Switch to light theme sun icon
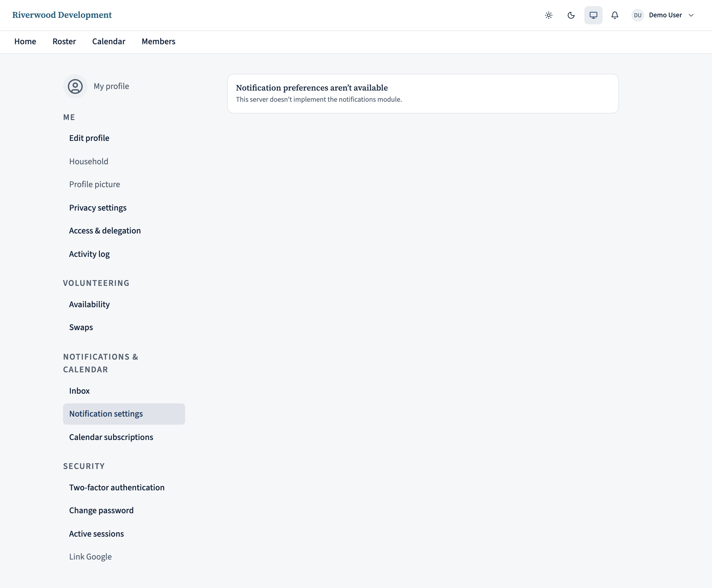This screenshot has height=588, width=712. tap(548, 15)
